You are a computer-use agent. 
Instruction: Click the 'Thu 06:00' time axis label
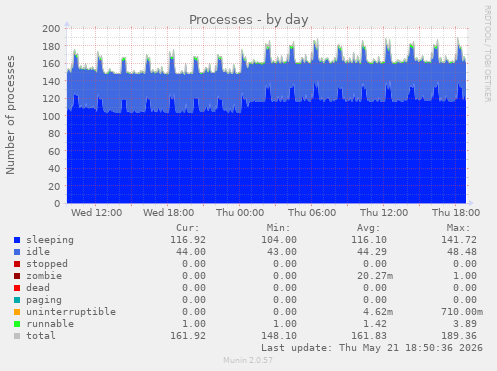tap(312, 213)
